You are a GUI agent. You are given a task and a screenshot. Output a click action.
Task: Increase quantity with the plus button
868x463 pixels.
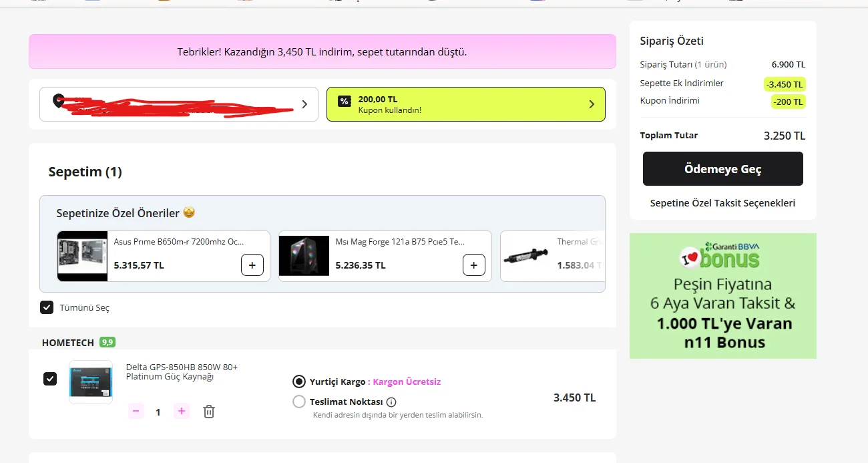pyautogui.click(x=182, y=412)
